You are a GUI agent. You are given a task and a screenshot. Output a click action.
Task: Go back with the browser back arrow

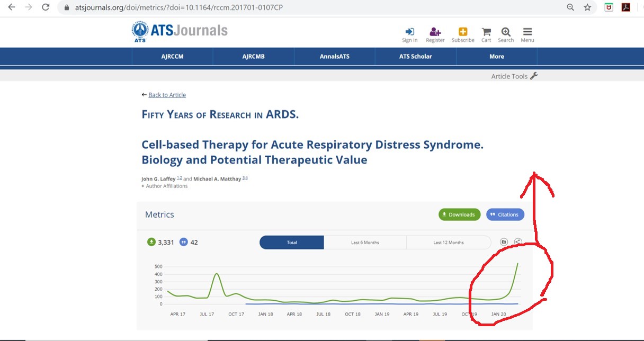tap(12, 7)
